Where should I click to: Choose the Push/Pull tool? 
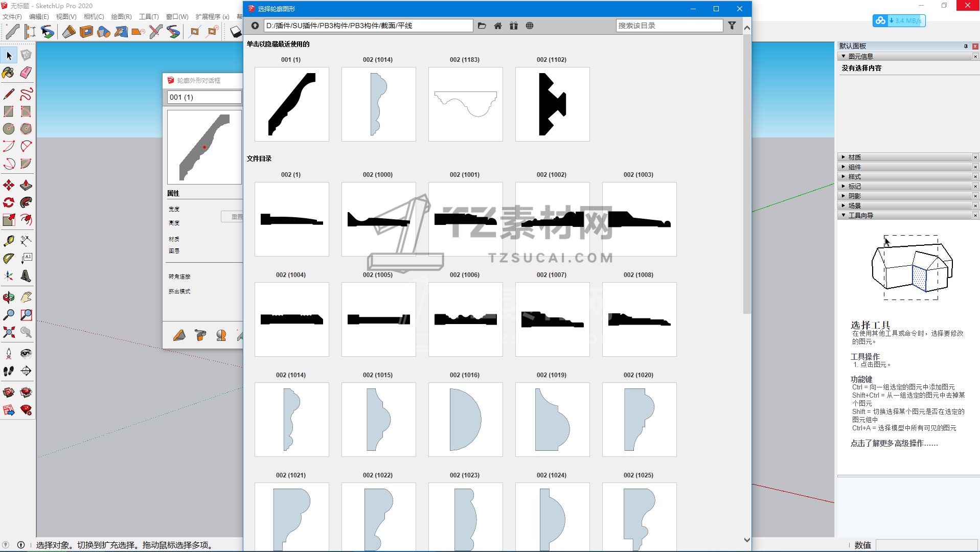tap(26, 185)
